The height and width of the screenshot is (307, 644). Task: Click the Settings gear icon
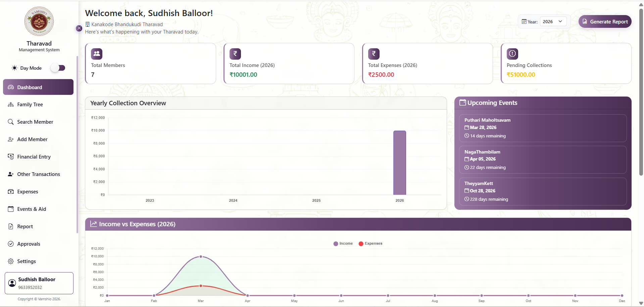point(11,261)
